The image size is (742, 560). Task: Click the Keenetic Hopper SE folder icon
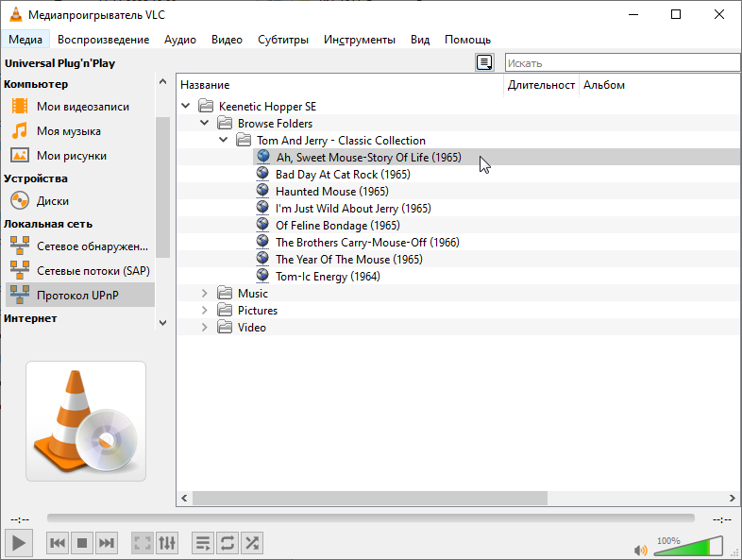pyautogui.click(x=206, y=106)
